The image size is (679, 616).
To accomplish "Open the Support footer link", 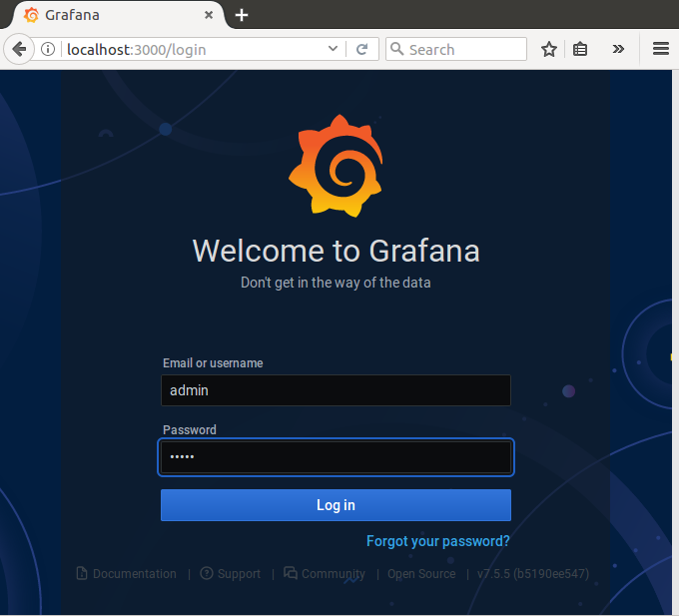I will (x=231, y=574).
